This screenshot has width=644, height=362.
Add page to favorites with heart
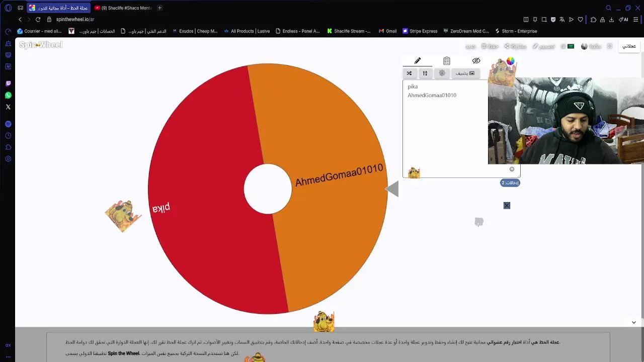[x=580, y=20]
